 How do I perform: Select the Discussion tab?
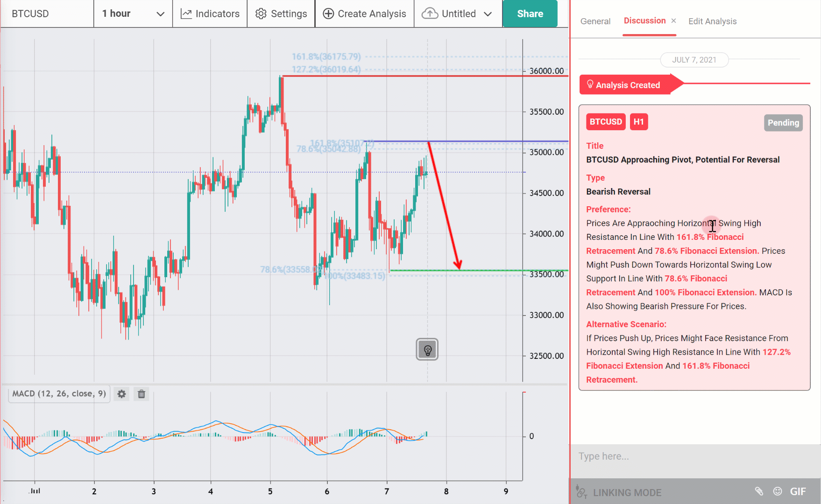644,21
